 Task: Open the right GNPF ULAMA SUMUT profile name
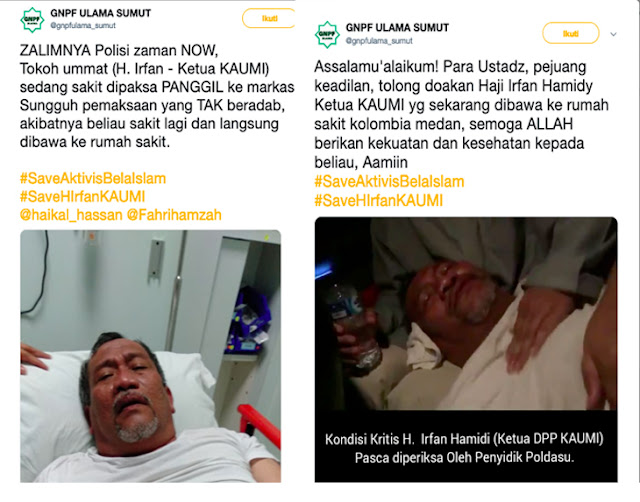[x=397, y=28]
